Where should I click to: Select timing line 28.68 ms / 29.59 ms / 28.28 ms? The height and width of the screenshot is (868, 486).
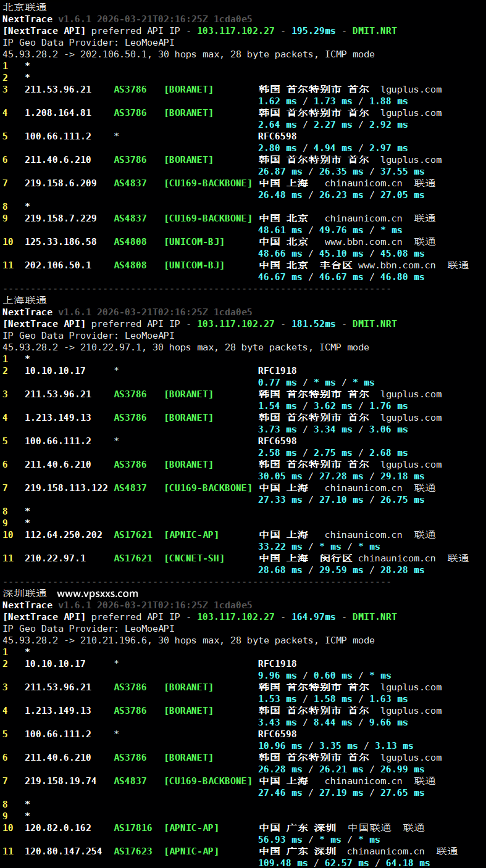(341, 570)
